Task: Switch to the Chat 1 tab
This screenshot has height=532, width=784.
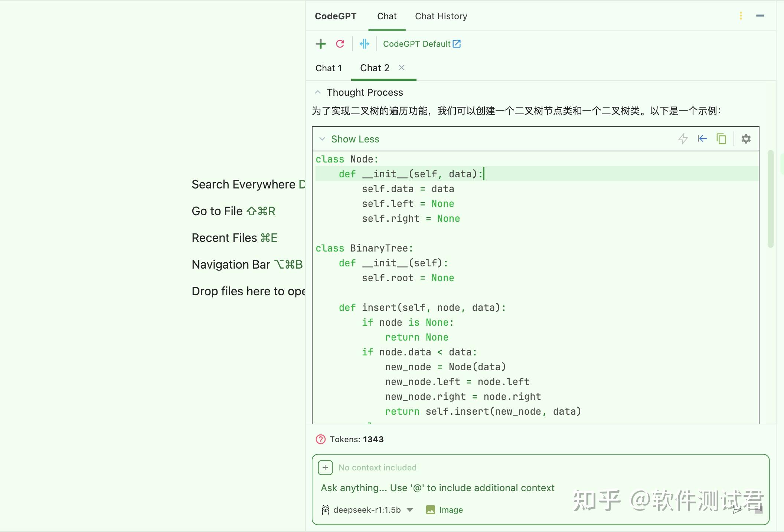Action: pos(329,68)
